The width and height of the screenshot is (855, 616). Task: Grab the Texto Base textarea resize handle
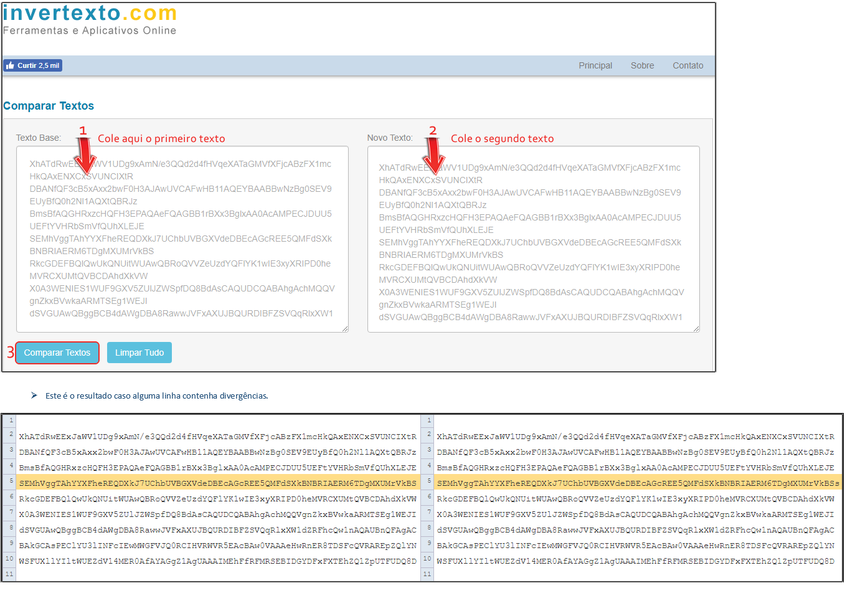344,328
